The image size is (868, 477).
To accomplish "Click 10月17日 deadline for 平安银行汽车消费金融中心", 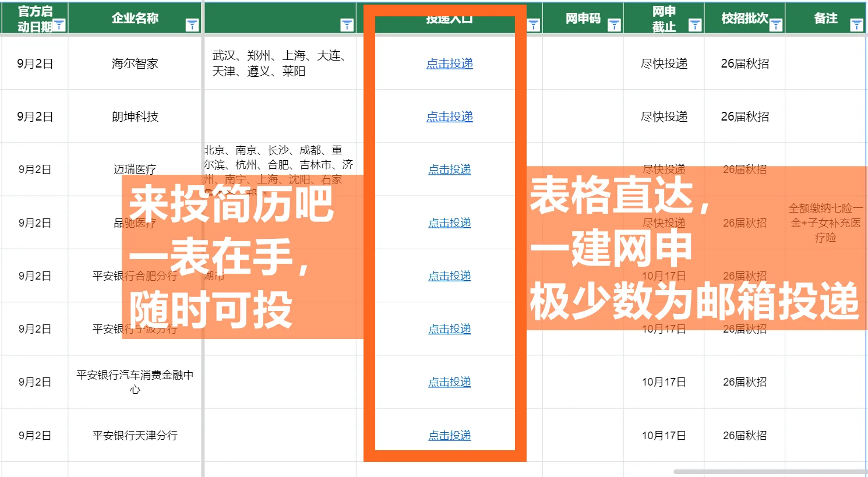I will click(664, 382).
